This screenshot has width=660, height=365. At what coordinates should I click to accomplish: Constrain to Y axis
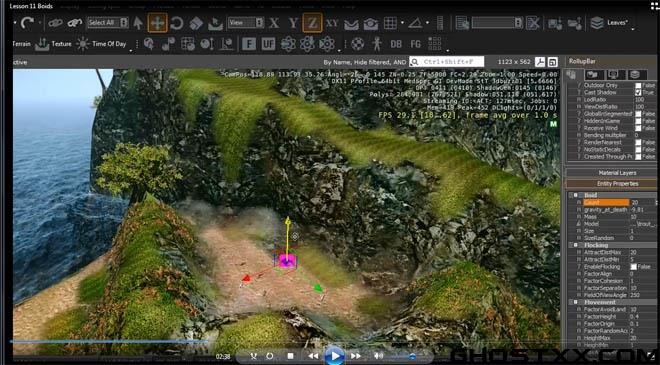[x=293, y=23]
